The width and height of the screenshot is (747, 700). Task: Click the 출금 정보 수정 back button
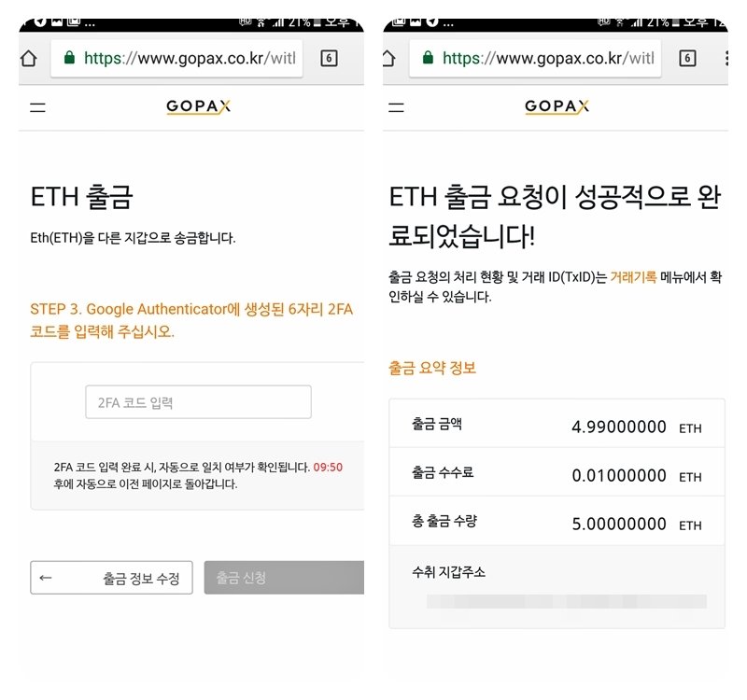tap(111, 577)
